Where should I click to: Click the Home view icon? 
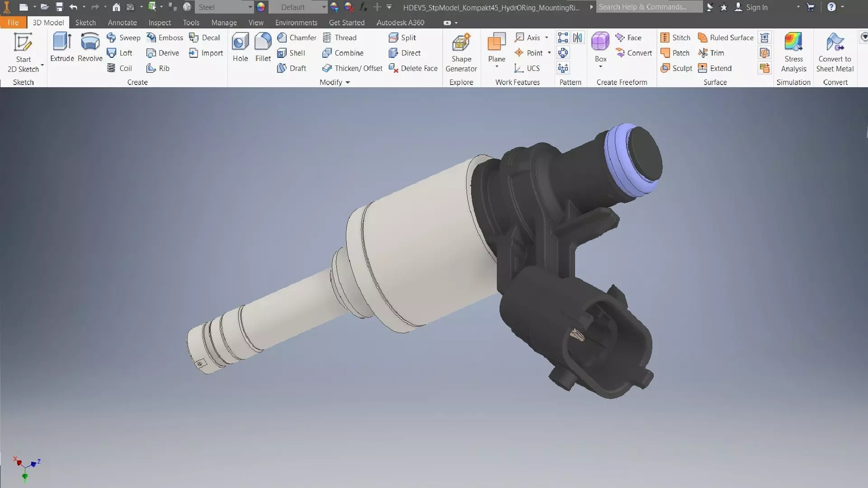pos(116,7)
